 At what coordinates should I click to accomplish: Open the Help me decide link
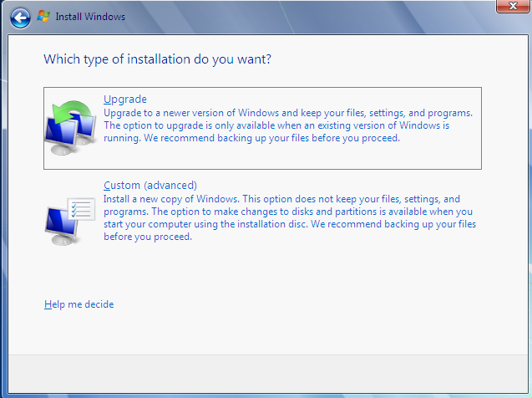79,304
